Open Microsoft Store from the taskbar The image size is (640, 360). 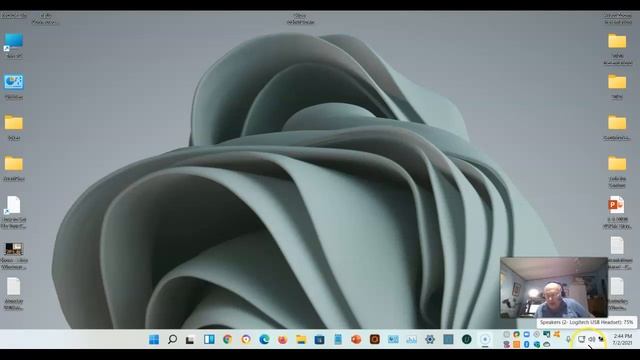[320, 339]
